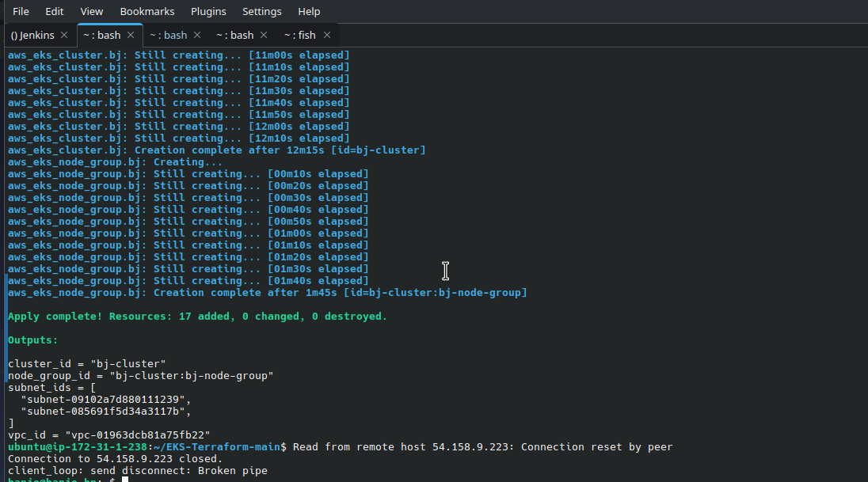Switch to the fish tab
This screenshot has height=482, width=868.
(300, 35)
